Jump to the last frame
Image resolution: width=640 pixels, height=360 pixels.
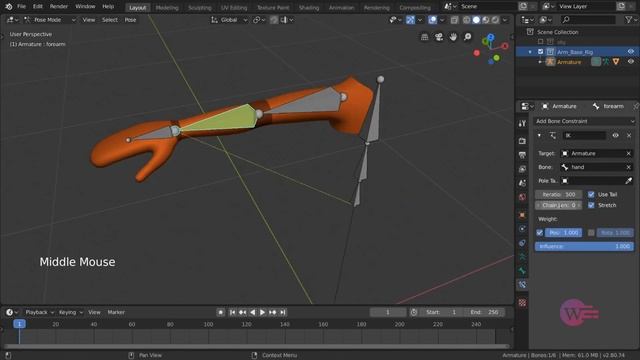282,312
